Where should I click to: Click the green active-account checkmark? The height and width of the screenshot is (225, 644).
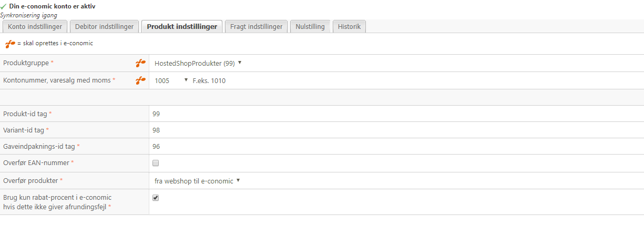[x=4, y=6]
